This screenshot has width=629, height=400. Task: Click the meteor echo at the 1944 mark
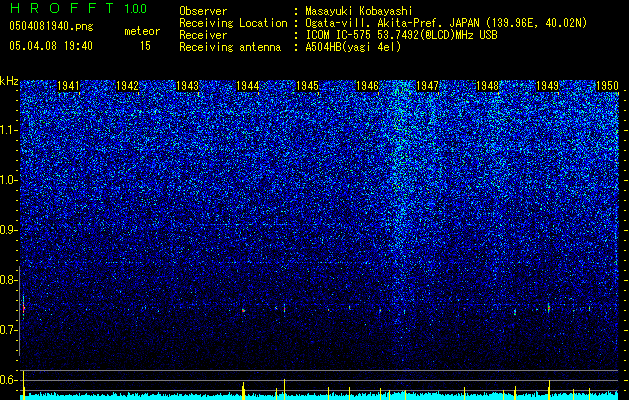243,310
